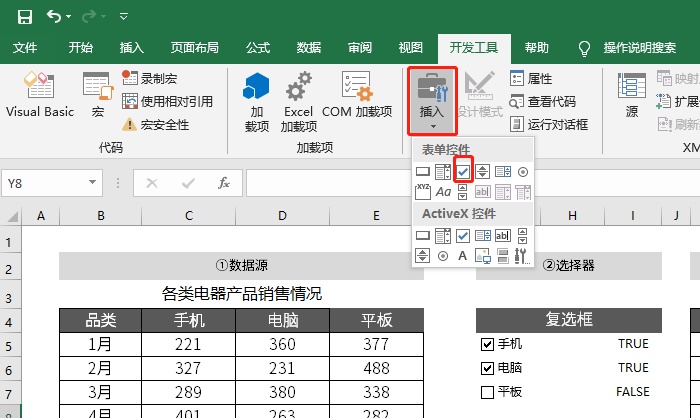Open the 文件 menu tab
This screenshot has width=700, height=418.
tap(25, 47)
